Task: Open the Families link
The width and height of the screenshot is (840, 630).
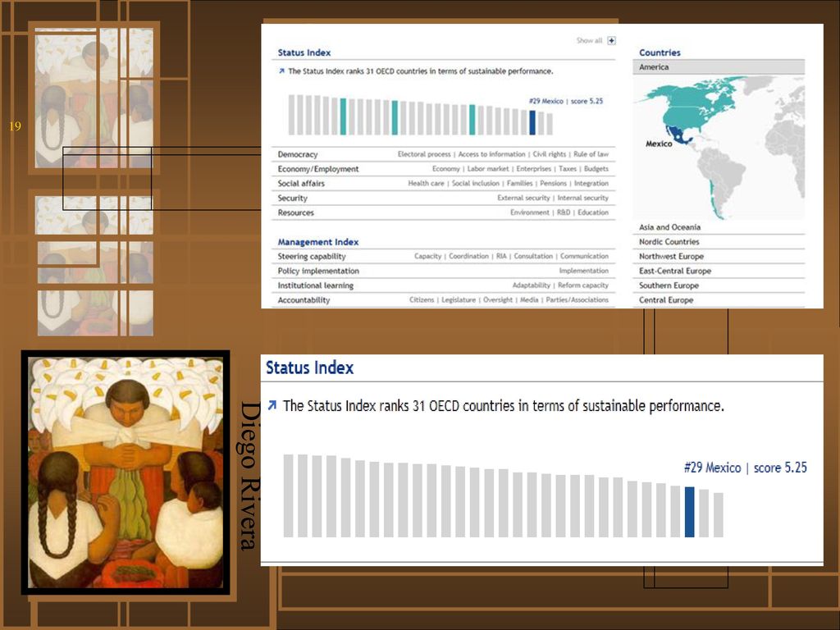Action: pos(519,183)
